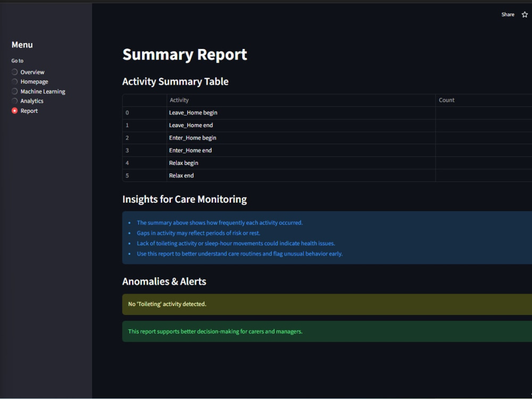Click the 'Anomalies & Alerts' heading
Screen dimensions: 532x399
tap(164, 281)
